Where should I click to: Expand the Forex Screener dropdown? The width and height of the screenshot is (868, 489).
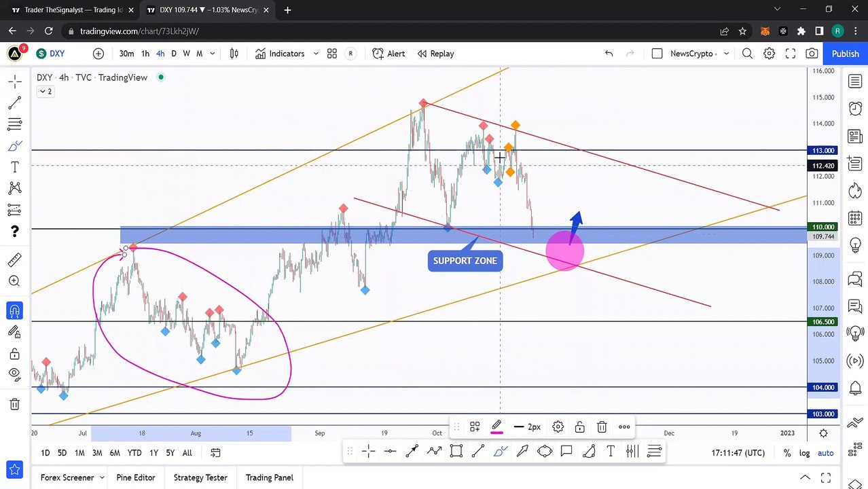pyautogui.click(x=102, y=477)
